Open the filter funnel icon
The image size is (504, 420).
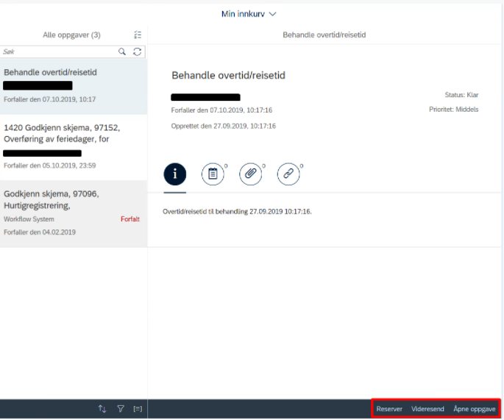pyautogui.click(x=121, y=409)
